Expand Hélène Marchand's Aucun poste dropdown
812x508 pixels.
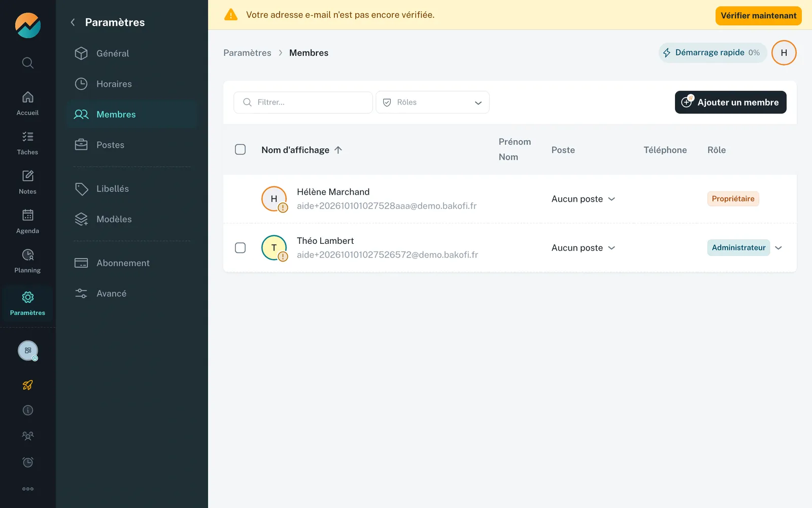pos(583,199)
